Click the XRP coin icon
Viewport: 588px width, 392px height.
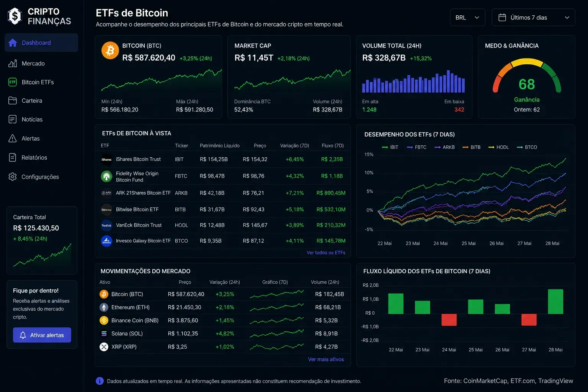coord(104,347)
